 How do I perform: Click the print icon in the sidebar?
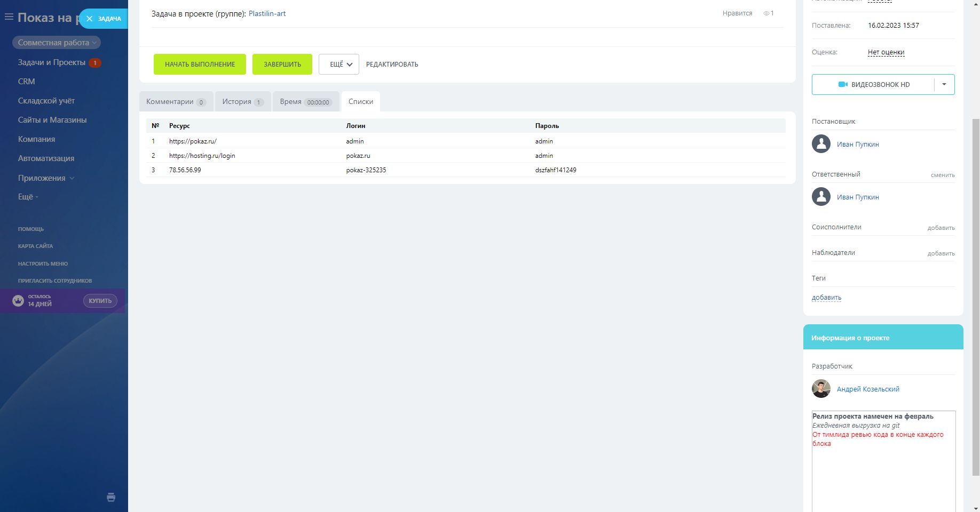(111, 497)
